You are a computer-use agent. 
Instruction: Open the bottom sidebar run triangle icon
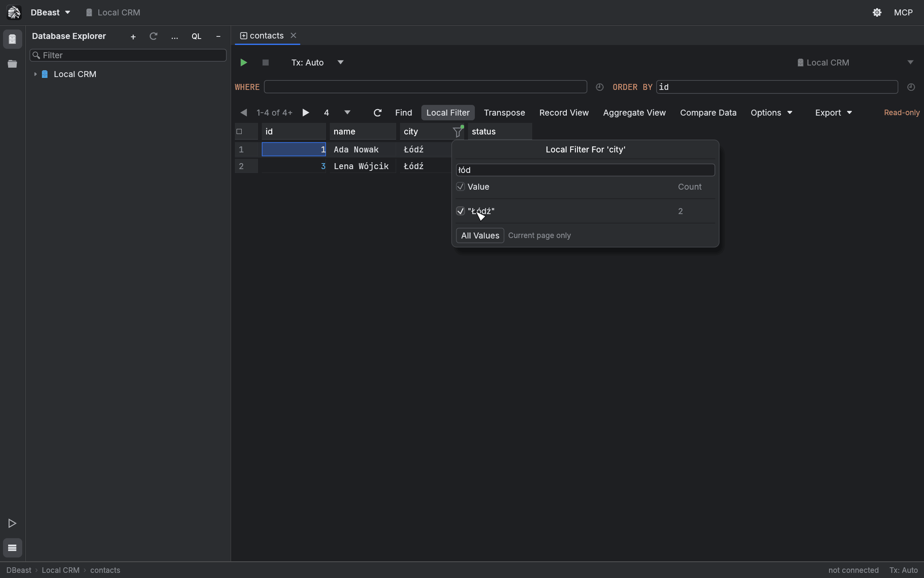(x=12, y=523)
